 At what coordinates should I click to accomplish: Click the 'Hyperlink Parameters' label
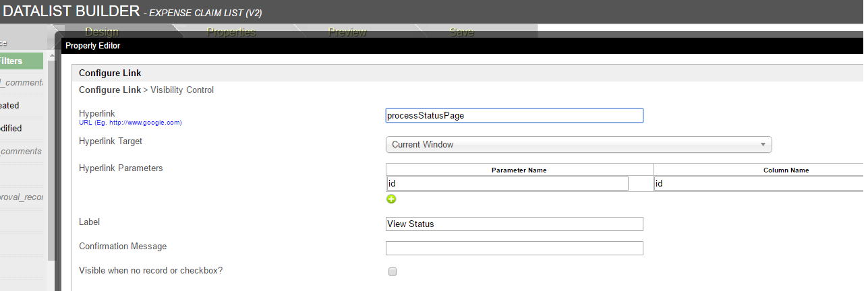tap(121, 168)
